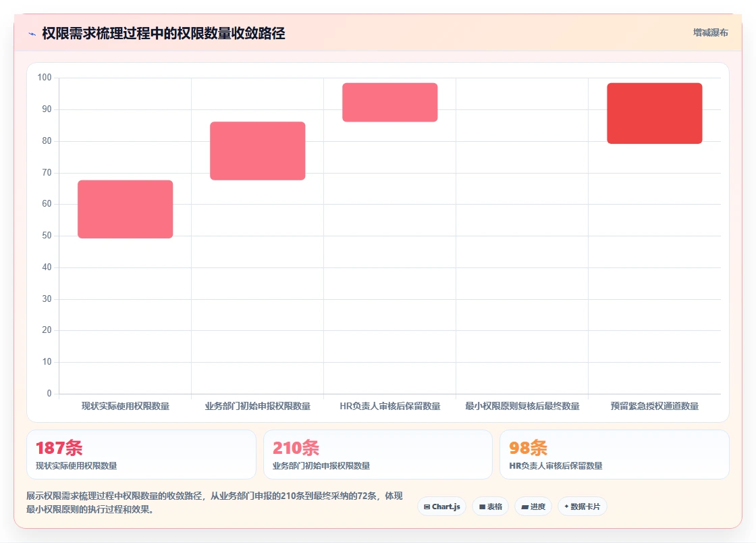Click the bar for HR负责人审核后保留数量
The width and height of the screenshot is (756, 543).
[390, 102]
